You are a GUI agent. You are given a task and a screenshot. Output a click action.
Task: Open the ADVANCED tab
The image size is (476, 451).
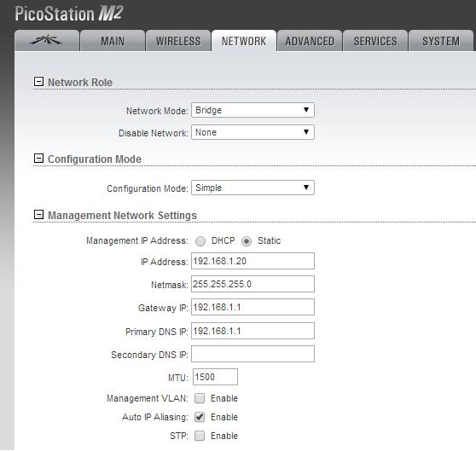[310, 41]
